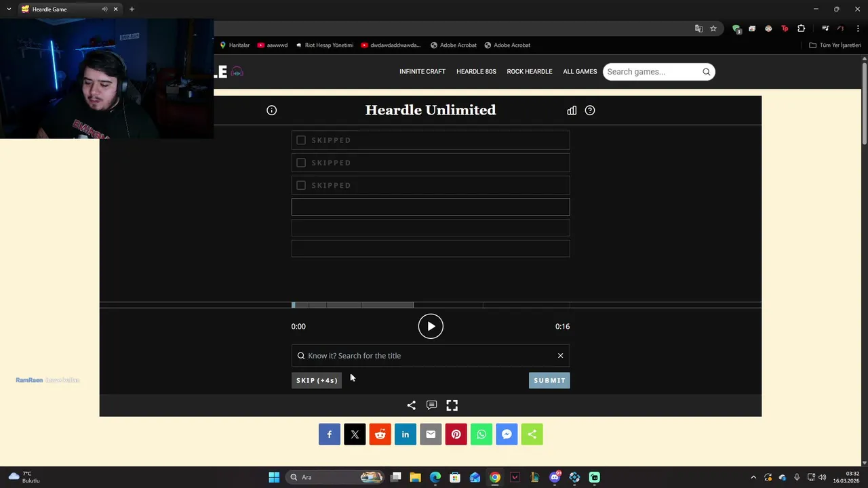Open the weather widget showing 7°C

click(x=24, y=477)
